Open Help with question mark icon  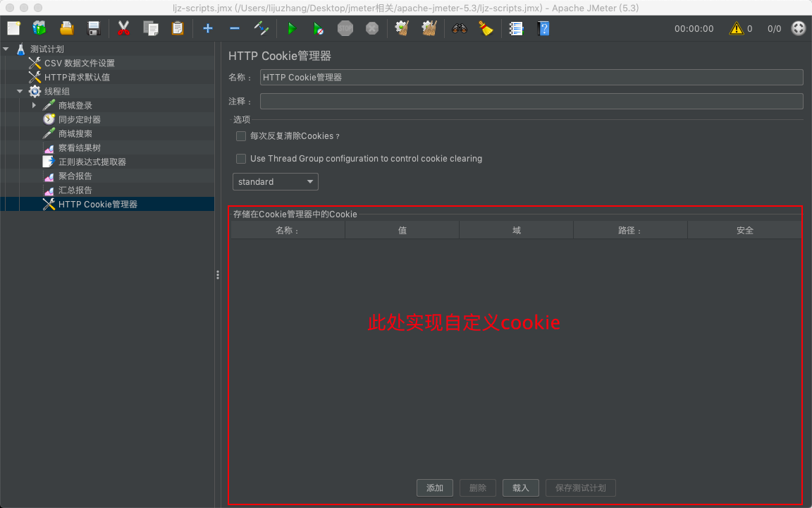(543, 28)
